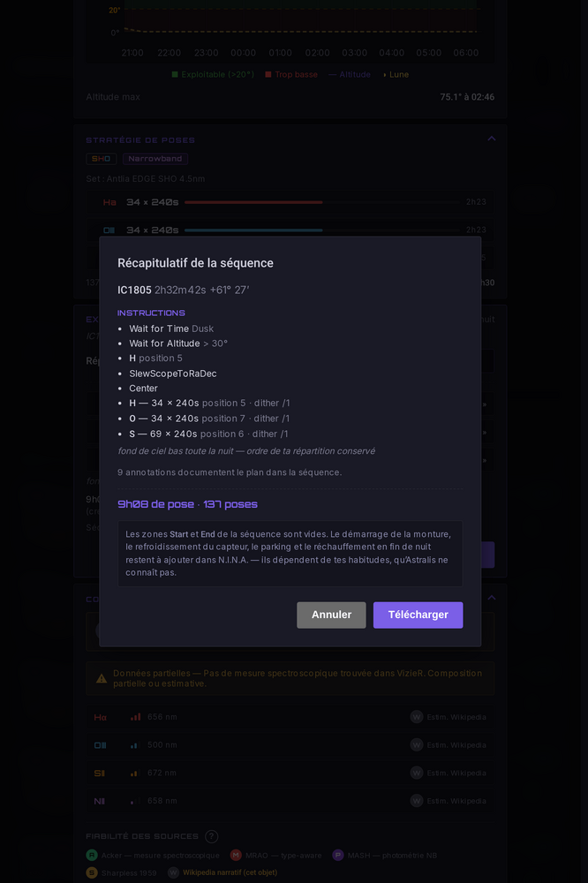Image resolution: width=588 pixels, height=883 pixels.
Task: Click the yellow warning triangle icon
Action: point(102,678)
